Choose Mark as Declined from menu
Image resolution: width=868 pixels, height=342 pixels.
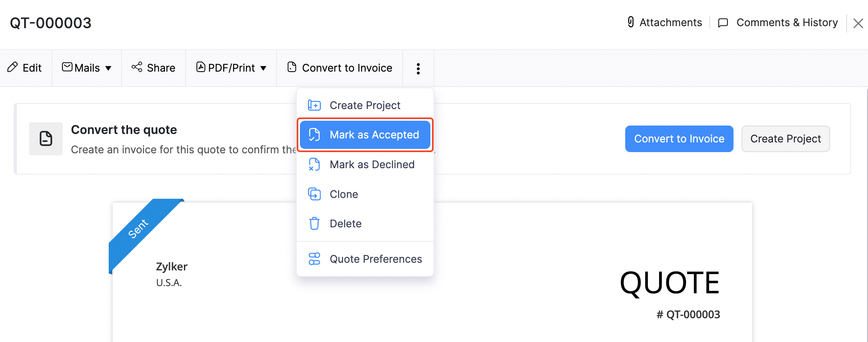(372, 165)
